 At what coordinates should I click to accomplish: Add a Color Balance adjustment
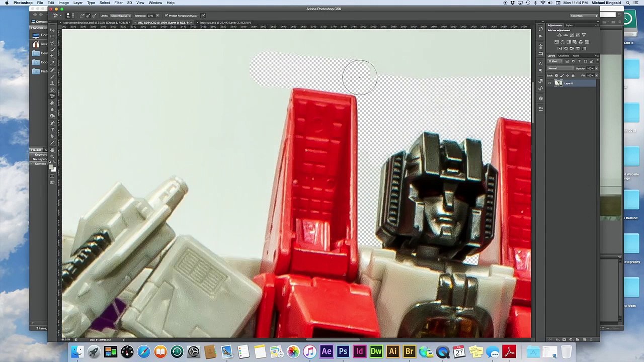[562, 42]
